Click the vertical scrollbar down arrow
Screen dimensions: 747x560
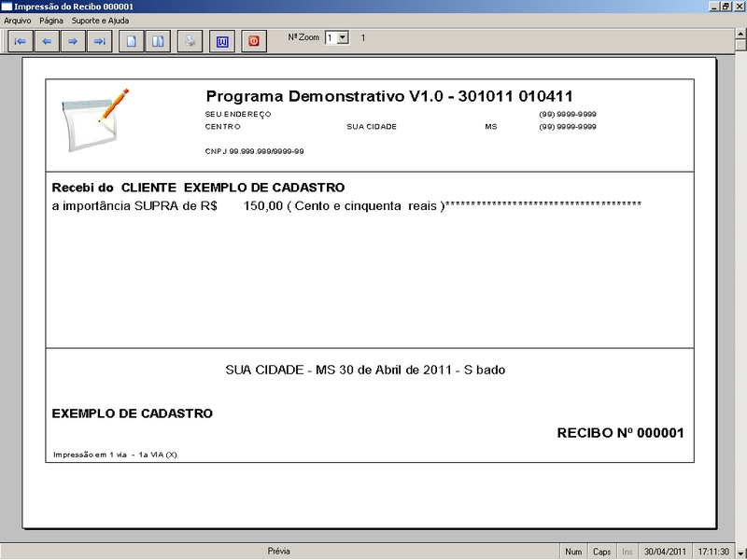click(740, 553)
